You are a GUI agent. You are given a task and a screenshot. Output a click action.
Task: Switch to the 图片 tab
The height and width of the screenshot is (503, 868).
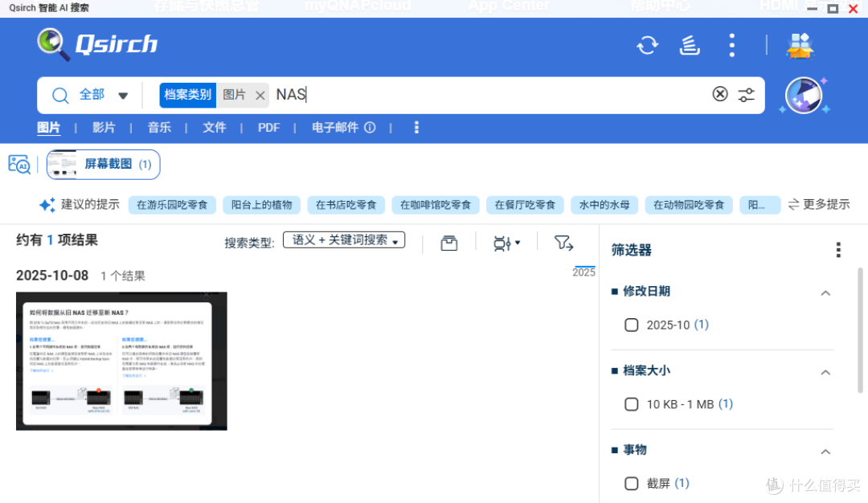[48, 128]
